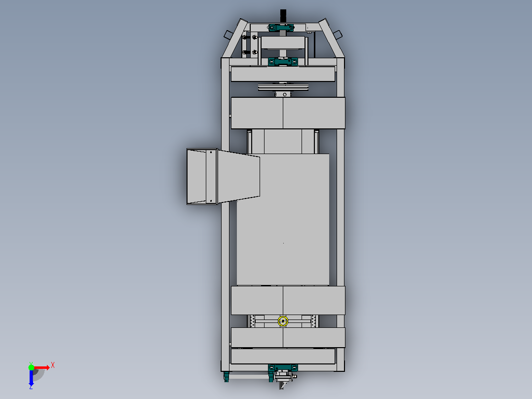
Task: Click the bolt cluster at the upper-left bracket
Action: 250,44
